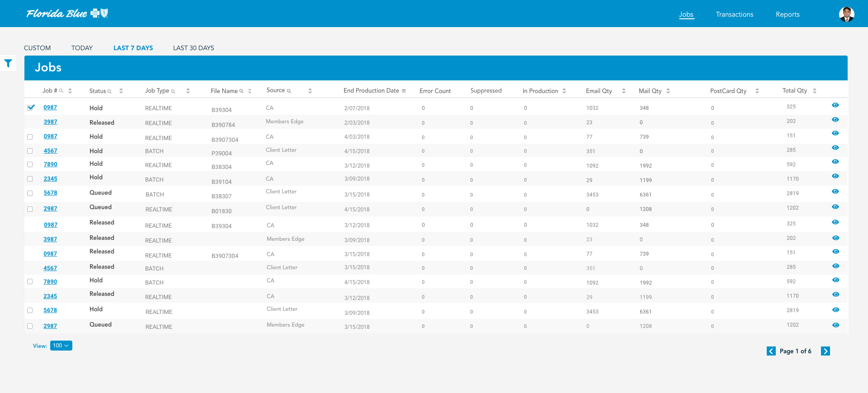View details eye icon for file B390784
This screenshot has height=393, width=868.
point(835,120)
